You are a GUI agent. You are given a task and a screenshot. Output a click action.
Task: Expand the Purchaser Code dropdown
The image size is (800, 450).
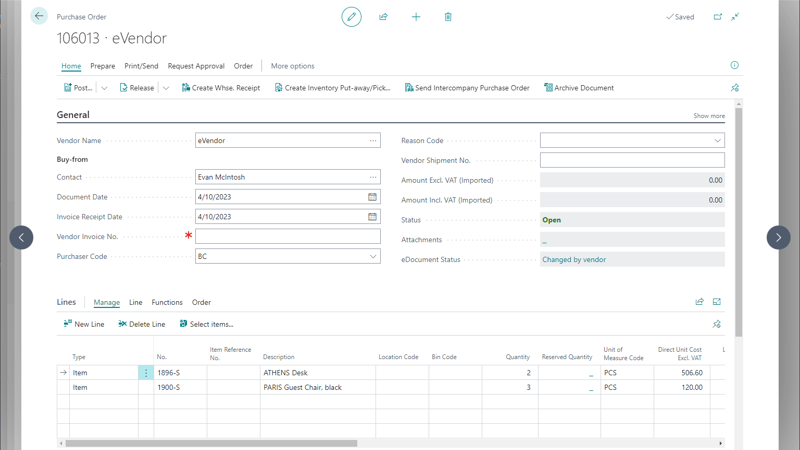(372, 257)
